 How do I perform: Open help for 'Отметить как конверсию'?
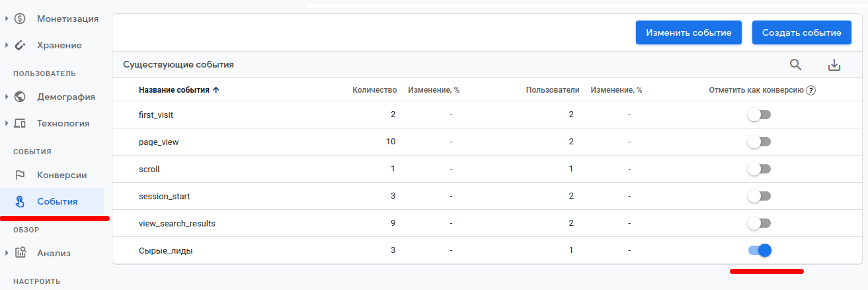810,90
